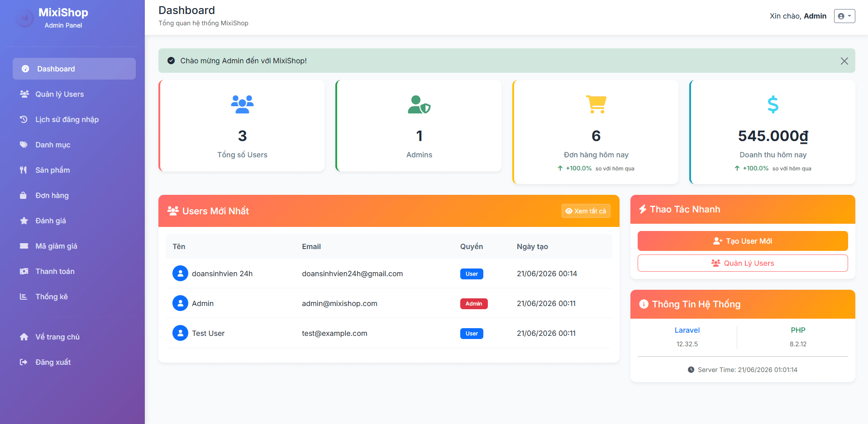Go to Thanh toán menu item
868x424 pixels.
tap(74, 271)
